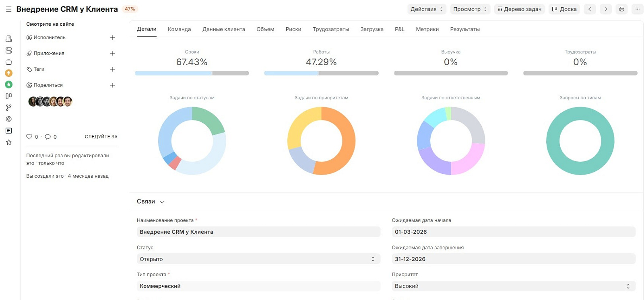Open the branch icon in left sidebar
The width and height of the screenshot is (644, 300).
tap(8, 107)
